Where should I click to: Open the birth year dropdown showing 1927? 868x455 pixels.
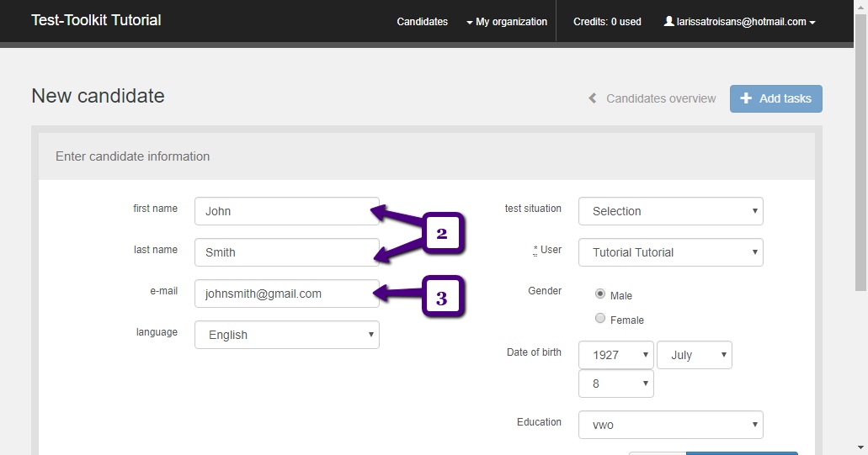pyautogui.click(x=616, y=355)
